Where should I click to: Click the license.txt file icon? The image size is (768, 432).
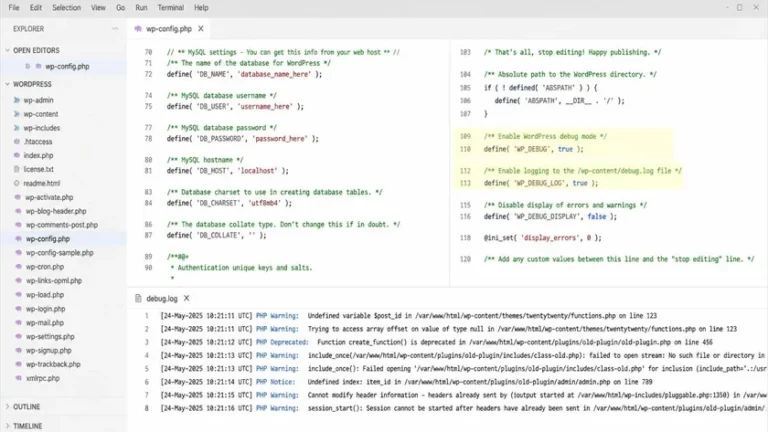[17, 169]
